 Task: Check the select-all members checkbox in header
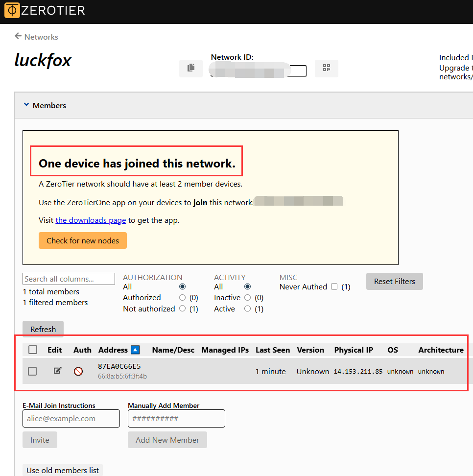tap(33, 350)
